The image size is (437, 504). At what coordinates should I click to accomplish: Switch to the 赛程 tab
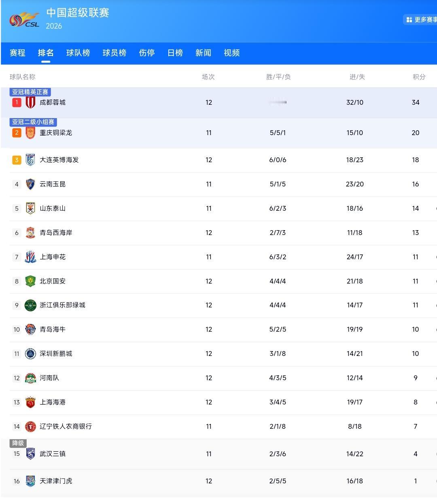pyautogui.click(x=17, y=53)
